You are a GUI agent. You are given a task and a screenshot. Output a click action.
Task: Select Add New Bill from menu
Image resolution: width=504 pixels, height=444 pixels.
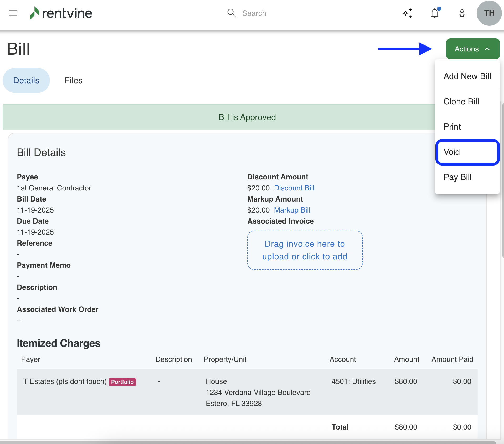pyautogui.click(x=467, y=76)
